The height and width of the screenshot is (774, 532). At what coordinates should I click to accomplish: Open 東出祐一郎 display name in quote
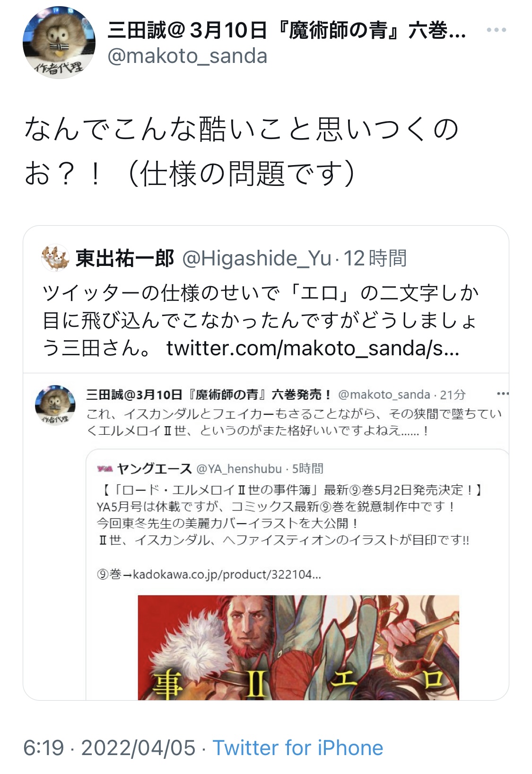pos(125,258)
